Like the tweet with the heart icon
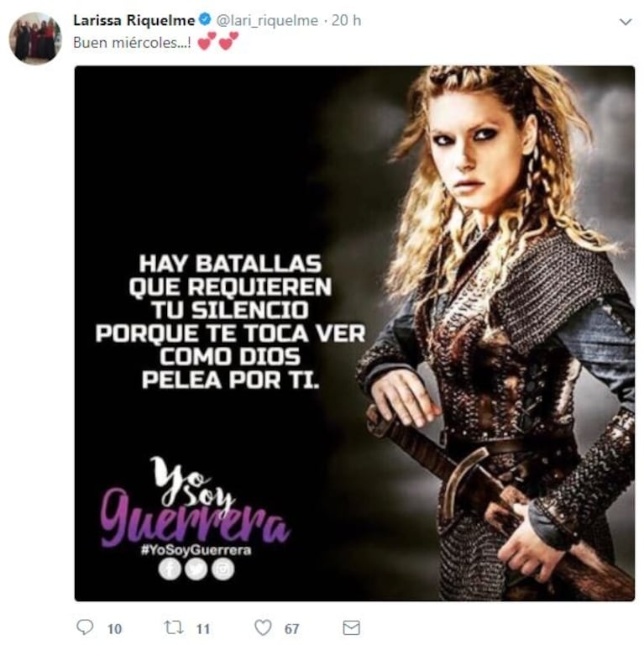Viewport: 644px width, 645px height. click(x=263, y=628)
